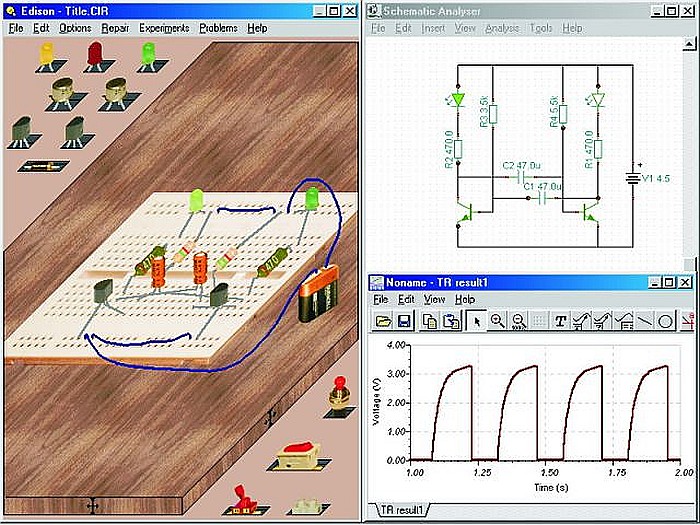The width and height of the screenshot is (700, 525).
Task: Toggle the grid dots toolbar icon
Action: pos(539,321)
